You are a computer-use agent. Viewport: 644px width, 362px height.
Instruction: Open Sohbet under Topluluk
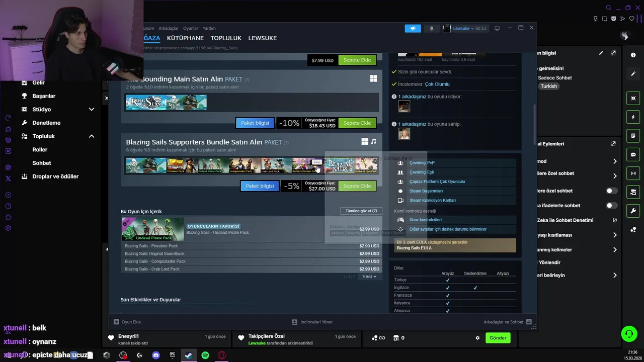coord(42,163)
